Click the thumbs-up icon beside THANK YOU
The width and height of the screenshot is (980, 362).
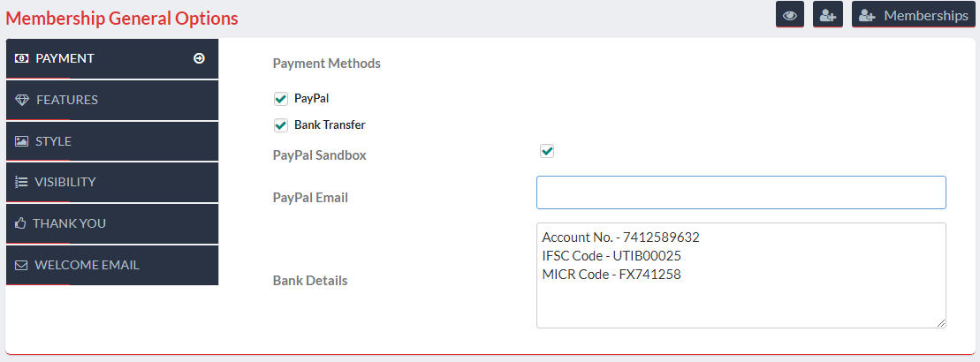coord(20,223)
